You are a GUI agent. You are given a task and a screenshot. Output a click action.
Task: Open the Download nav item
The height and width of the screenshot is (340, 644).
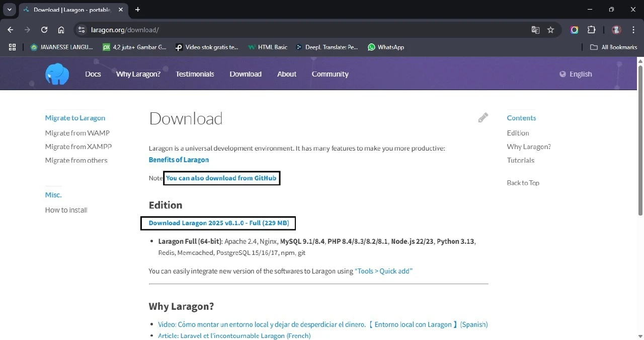[x=246, y=74]
